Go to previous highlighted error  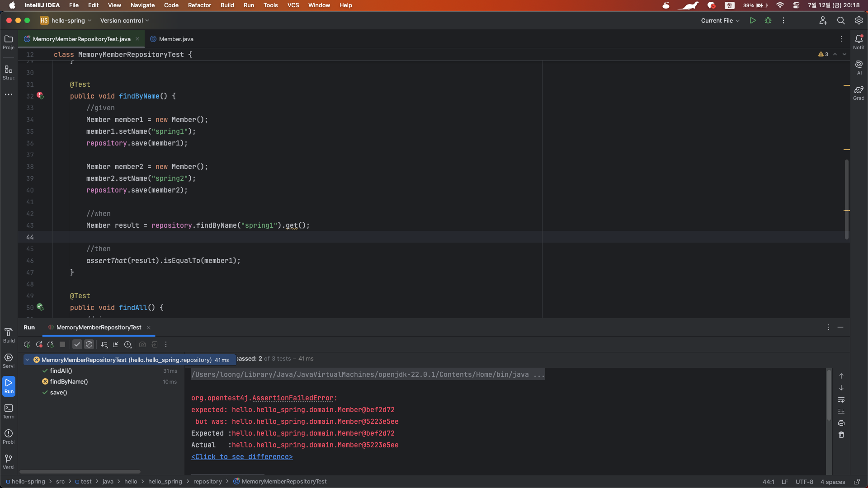click(x=835, y=54)
